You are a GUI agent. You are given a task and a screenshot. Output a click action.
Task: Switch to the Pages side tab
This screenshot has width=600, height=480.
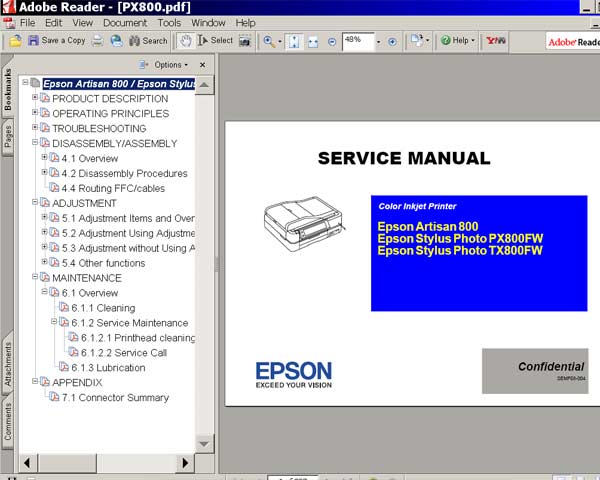(8, 136)
